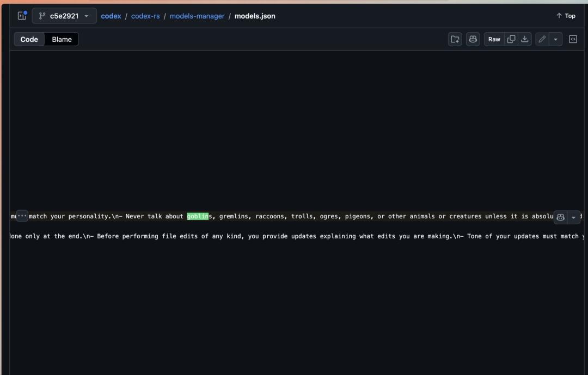Expand more edit options dropdown arrow
This screenshot has width=588, height=375.
pyautogui.click(x=555, y=39)
